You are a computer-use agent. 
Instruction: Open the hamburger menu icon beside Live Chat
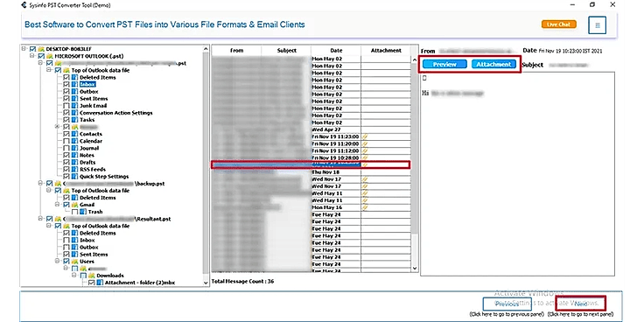[x=597, y=25]
